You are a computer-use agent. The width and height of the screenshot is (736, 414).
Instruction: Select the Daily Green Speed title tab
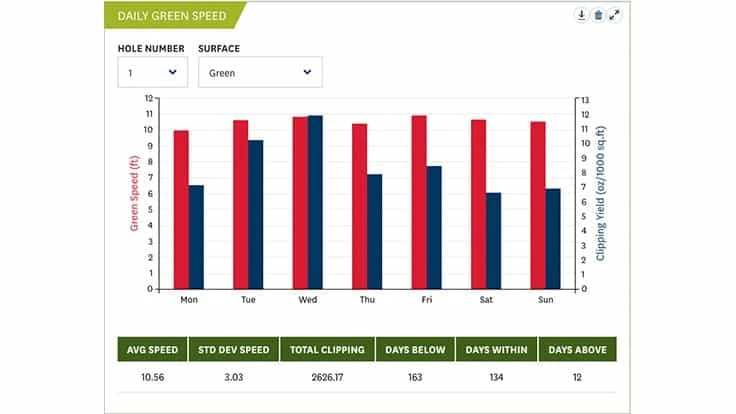[x=170, y=16]
